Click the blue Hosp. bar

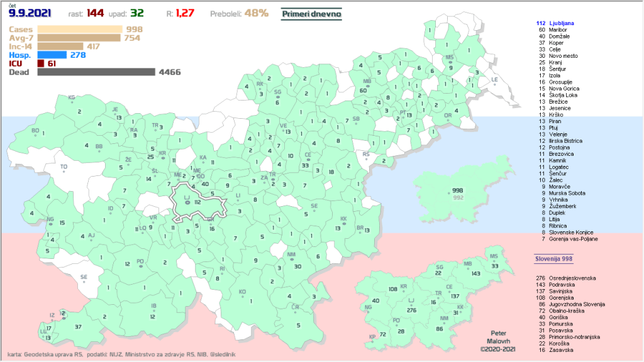point(52,55)
